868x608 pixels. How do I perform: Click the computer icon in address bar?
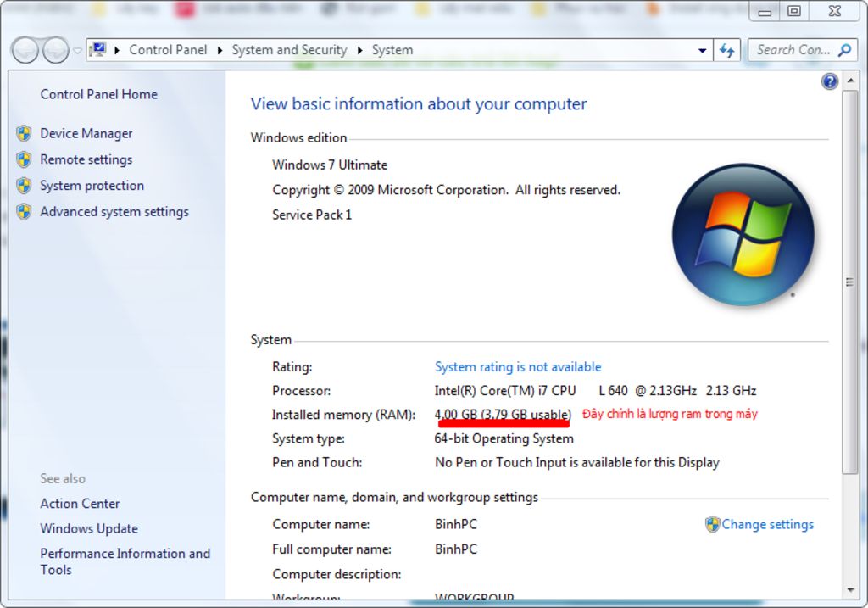click(x=98, y=50)
